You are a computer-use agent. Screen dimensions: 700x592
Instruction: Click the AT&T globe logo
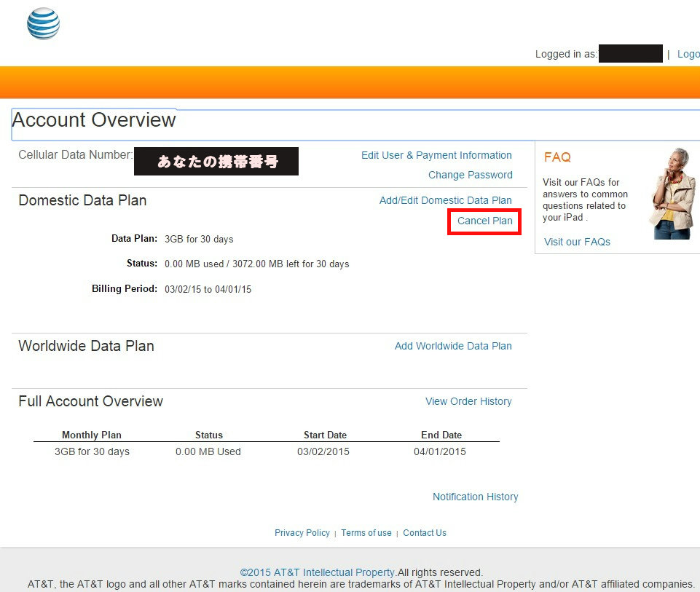[43, 23]
